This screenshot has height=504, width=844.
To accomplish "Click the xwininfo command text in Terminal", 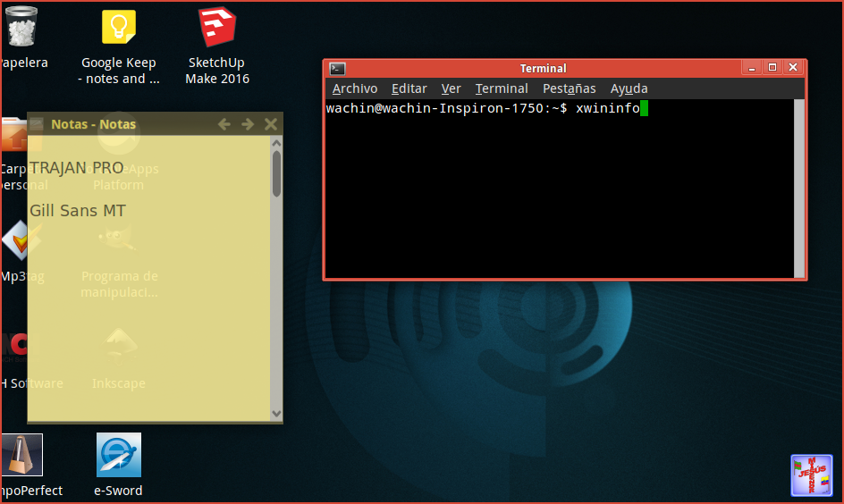I will point(608,108).
